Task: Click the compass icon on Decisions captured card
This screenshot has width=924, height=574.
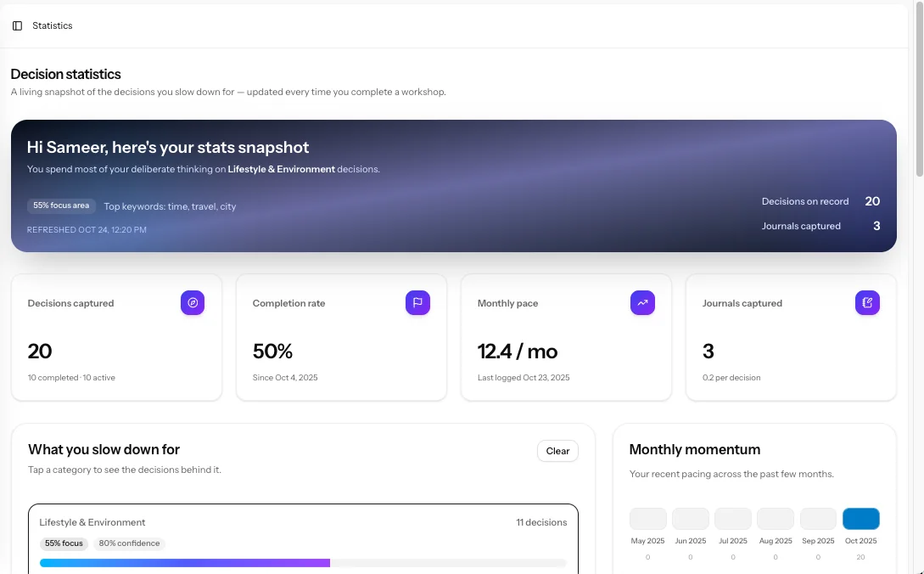Action: pyautogui.click(x=193, y=302)
